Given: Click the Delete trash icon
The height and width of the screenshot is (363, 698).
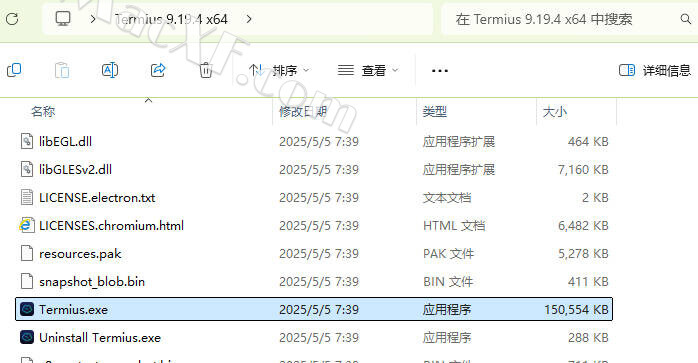Looking at the screenshot, I should coord(206,70).
